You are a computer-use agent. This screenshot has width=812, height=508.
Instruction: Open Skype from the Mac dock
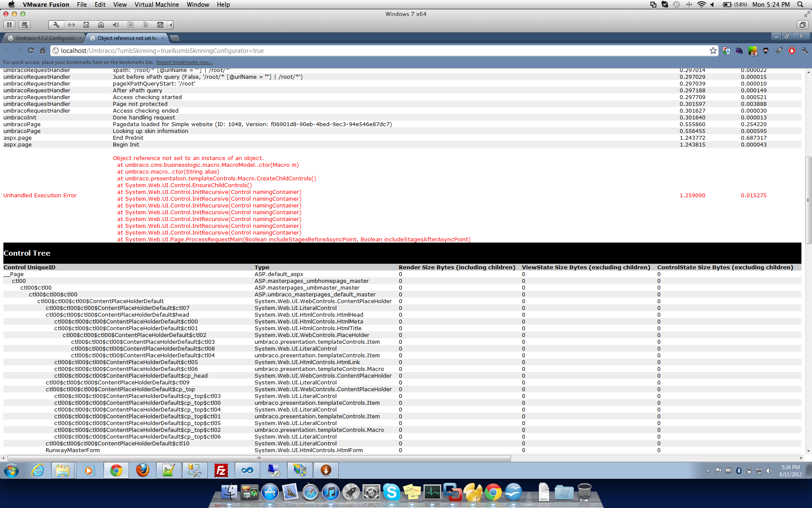391,492
